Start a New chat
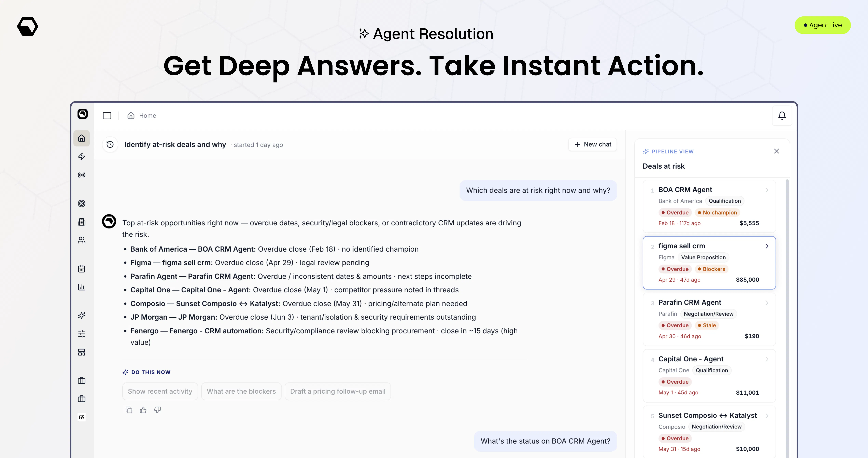This screenshot has height=458, width=868. 593,145
